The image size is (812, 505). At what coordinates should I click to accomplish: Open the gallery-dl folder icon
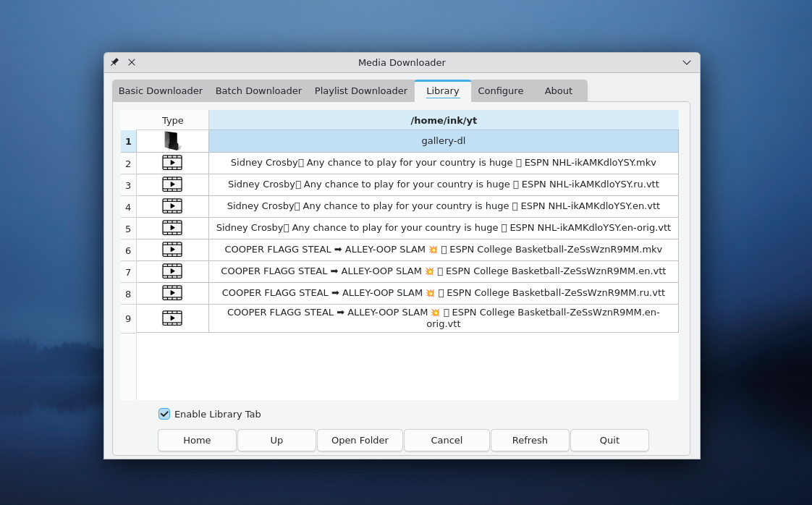172,140
